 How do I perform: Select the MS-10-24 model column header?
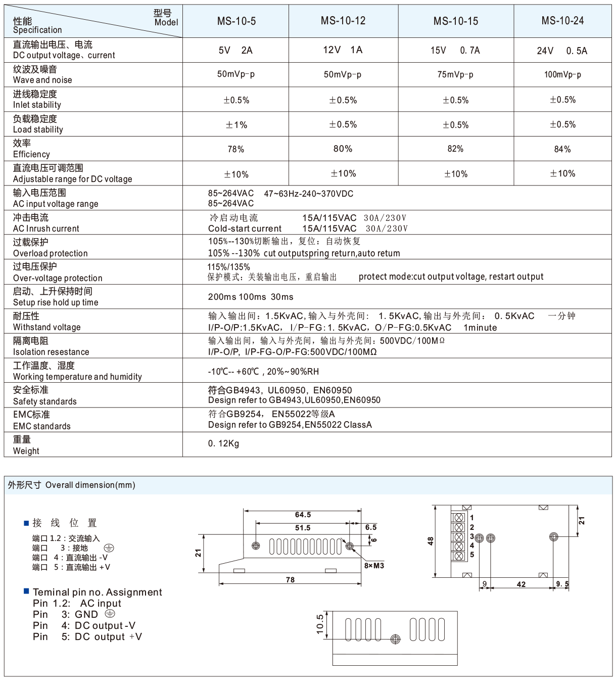[x=562, y=21]
